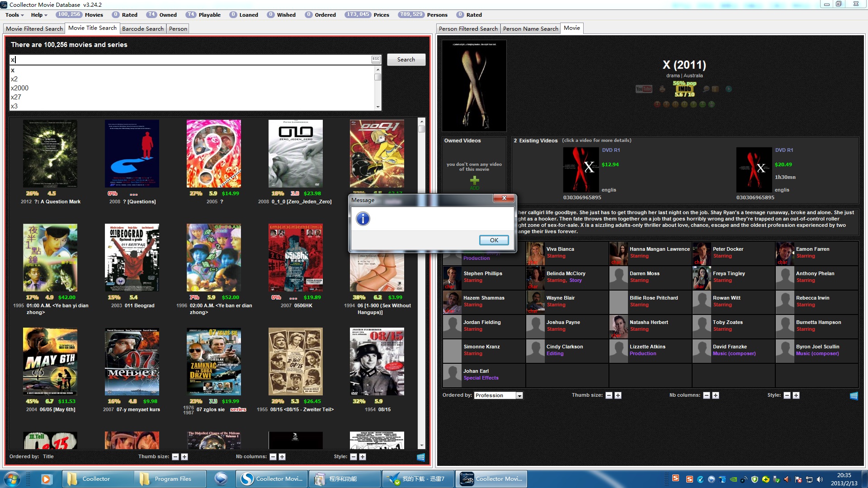Rate movie with the rightmost green grinning smiley
868x488 pixels.
[712, 104]
